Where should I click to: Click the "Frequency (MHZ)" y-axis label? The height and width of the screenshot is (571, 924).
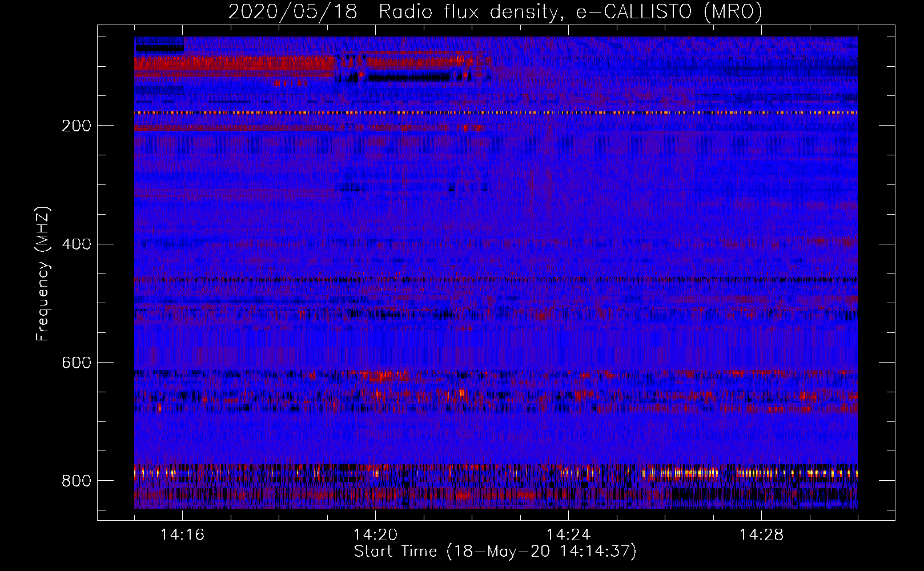[43, 274]
